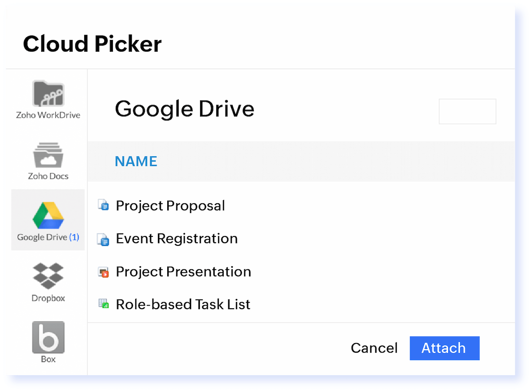Switch to Dropbox via its box logo
The height and width of the screenshot is (392, 532).
(x=48, y=277)
